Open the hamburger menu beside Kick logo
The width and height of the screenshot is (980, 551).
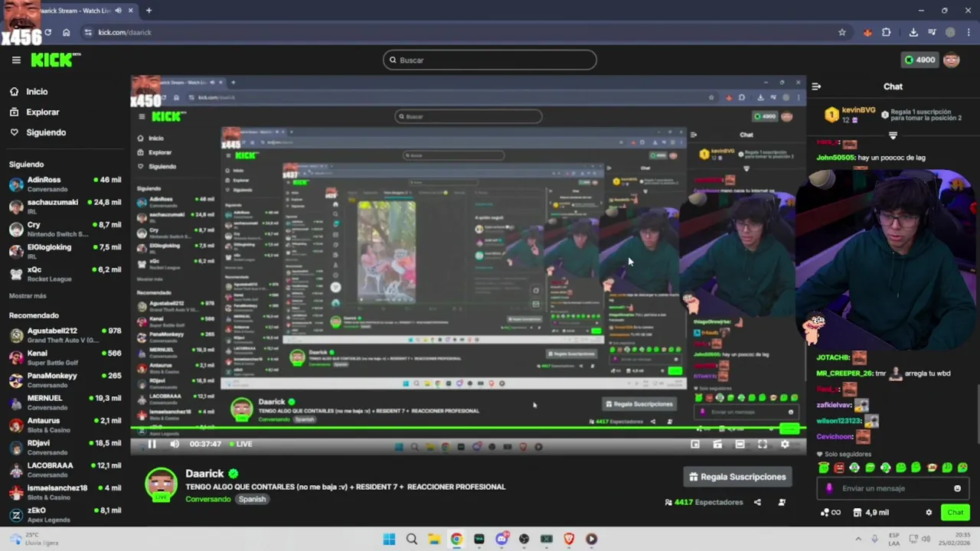click(16, 60)
